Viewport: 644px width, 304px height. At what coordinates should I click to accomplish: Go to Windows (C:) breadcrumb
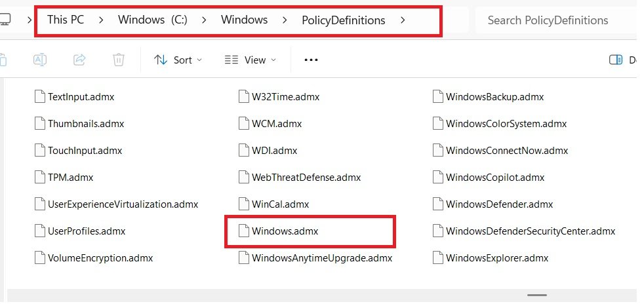153,20
